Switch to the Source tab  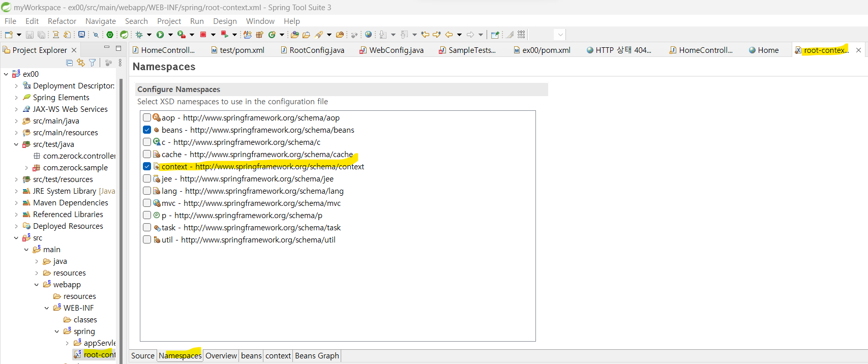pos(143,356)
